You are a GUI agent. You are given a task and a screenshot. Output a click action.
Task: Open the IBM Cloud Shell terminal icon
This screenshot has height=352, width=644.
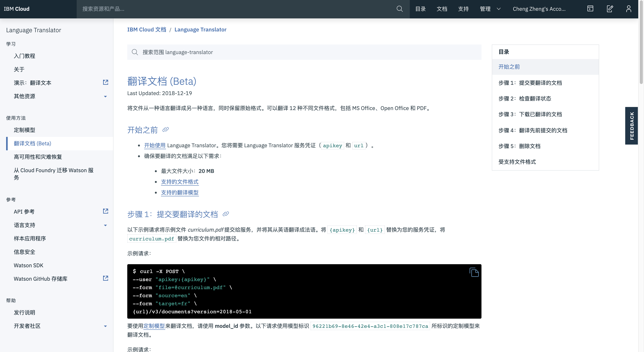[590, 9]
